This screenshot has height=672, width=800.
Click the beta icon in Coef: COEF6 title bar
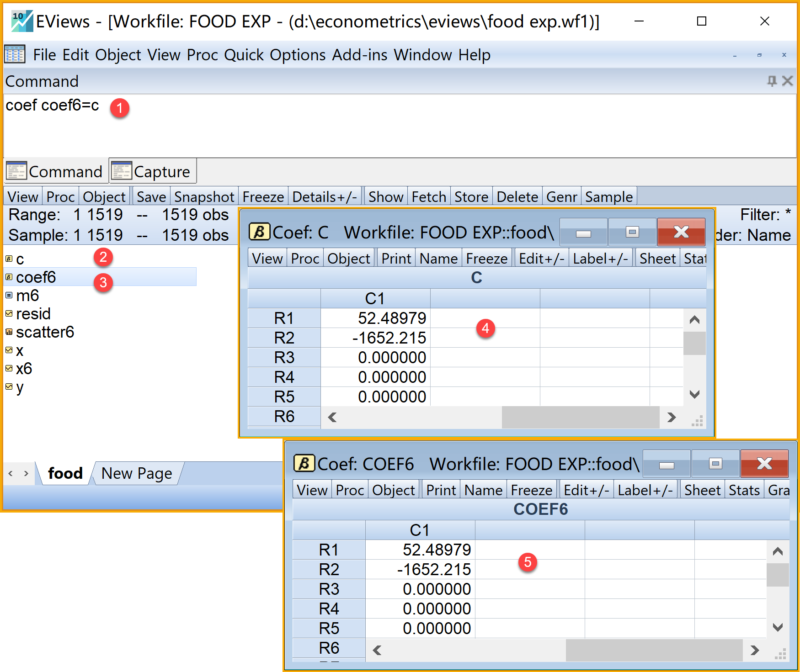tap(304, 463)
